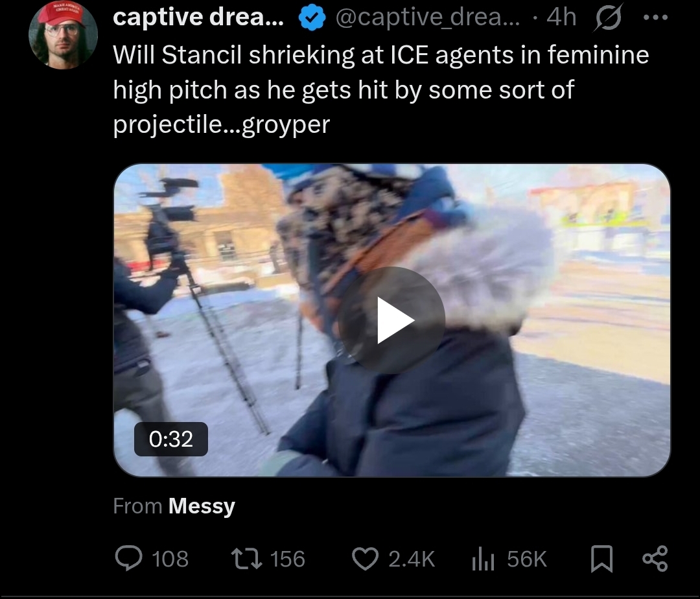Play the video with center play button
Image resolution: width=700 pixels, height=599 pixels.
pos(391,320)
